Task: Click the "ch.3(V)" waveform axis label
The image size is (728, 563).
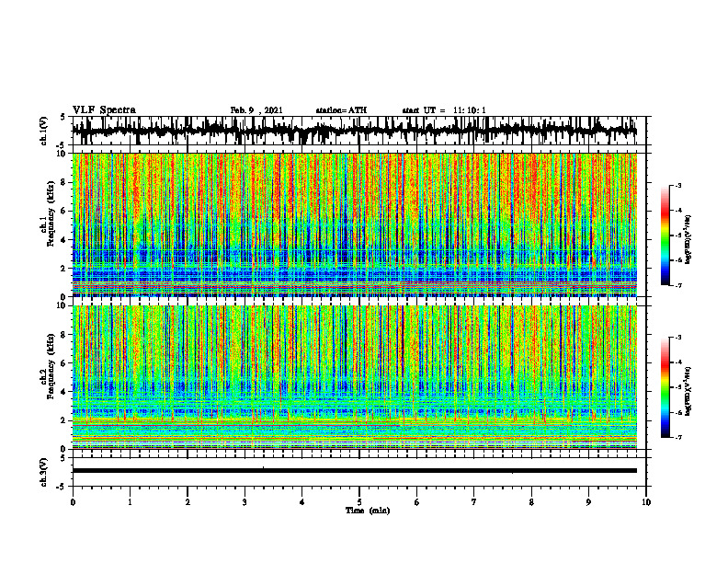Action: coord(44,473)
